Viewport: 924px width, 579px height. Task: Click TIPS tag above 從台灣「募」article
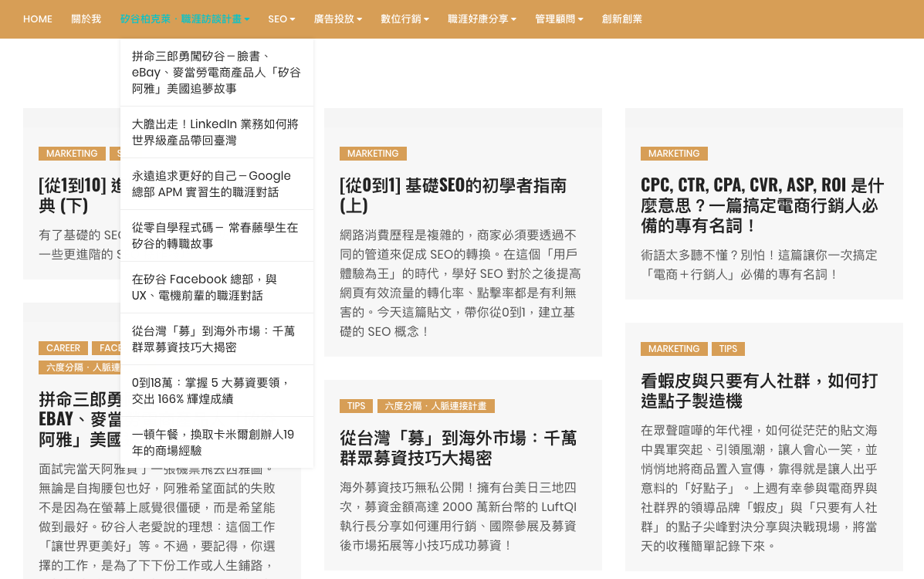click(x=356, y=405)
